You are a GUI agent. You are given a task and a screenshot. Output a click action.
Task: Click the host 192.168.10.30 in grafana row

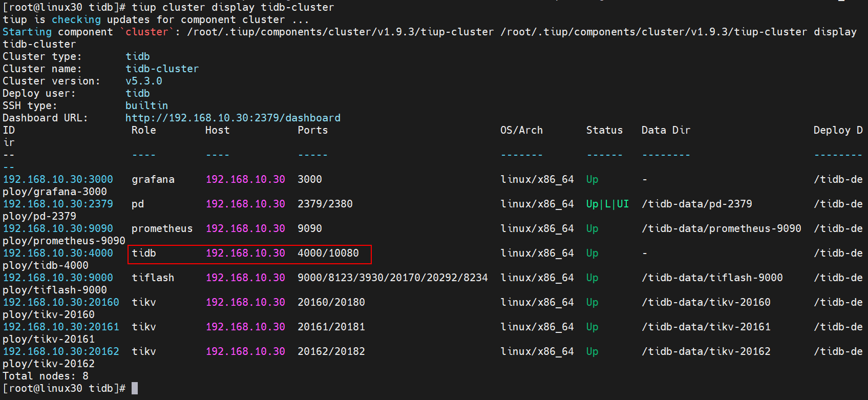pyautogui.click(x=245, y=179)
